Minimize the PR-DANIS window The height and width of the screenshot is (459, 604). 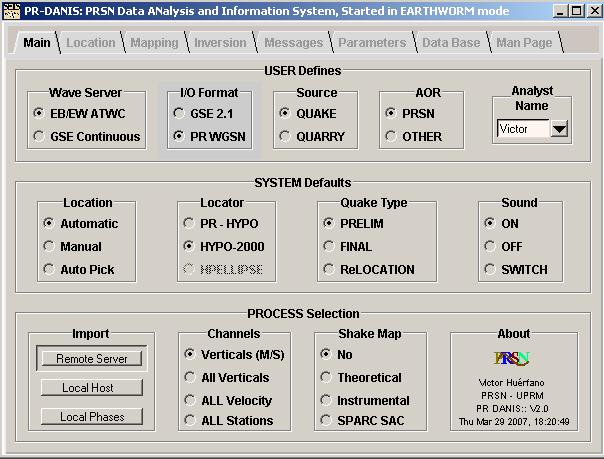coord(561,11)
